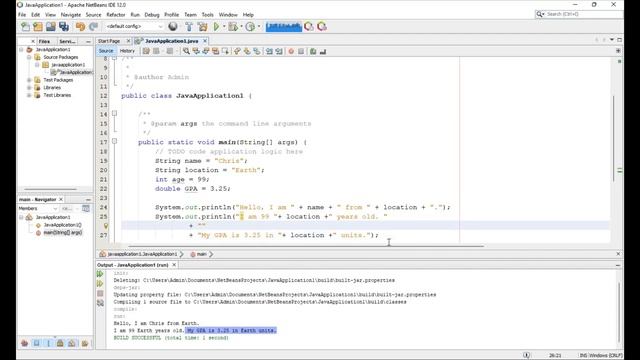Click the globe browser icon in toolbar
640x360 pixels.
pyautogui.click(x=173, y=27)
